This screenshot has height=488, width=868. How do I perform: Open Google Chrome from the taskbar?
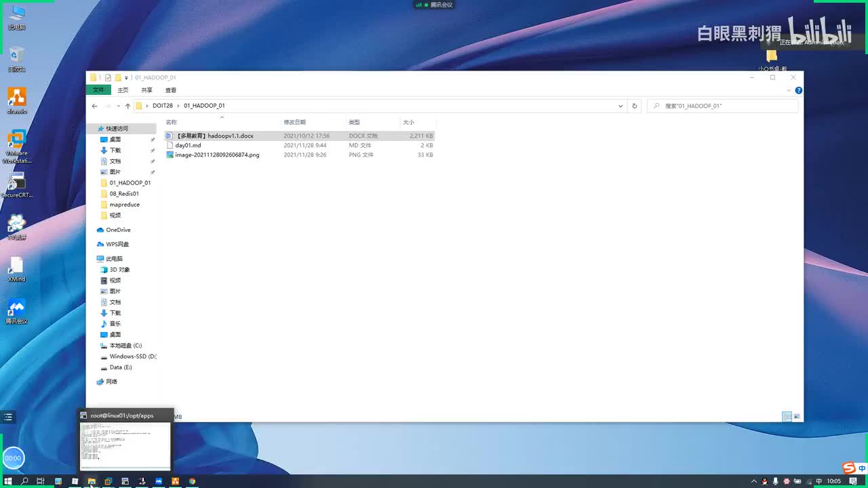pyautogui.click(x=192, y=481)
